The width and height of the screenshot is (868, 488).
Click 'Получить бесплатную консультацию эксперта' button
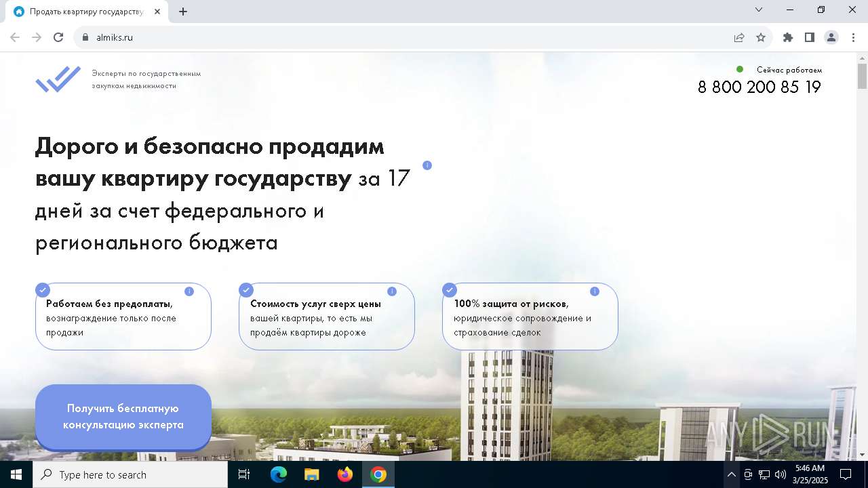(x=123, y=417)
